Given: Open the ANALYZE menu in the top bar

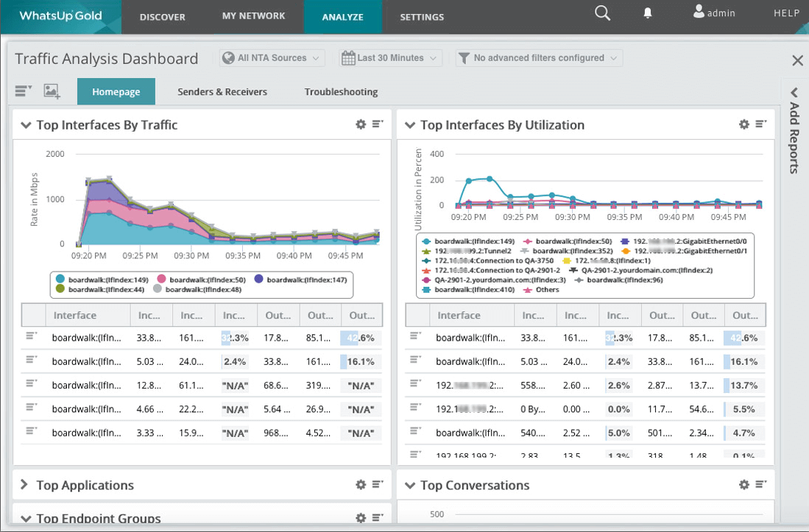Looking at the screenshot, I should click(x=342, y=16).
